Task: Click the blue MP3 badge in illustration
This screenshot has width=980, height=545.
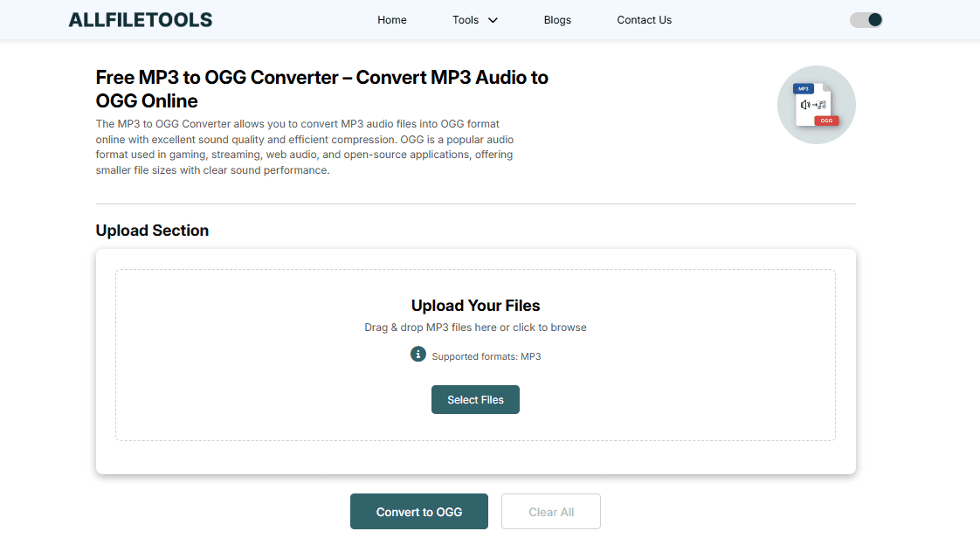Action: (803, 89)
